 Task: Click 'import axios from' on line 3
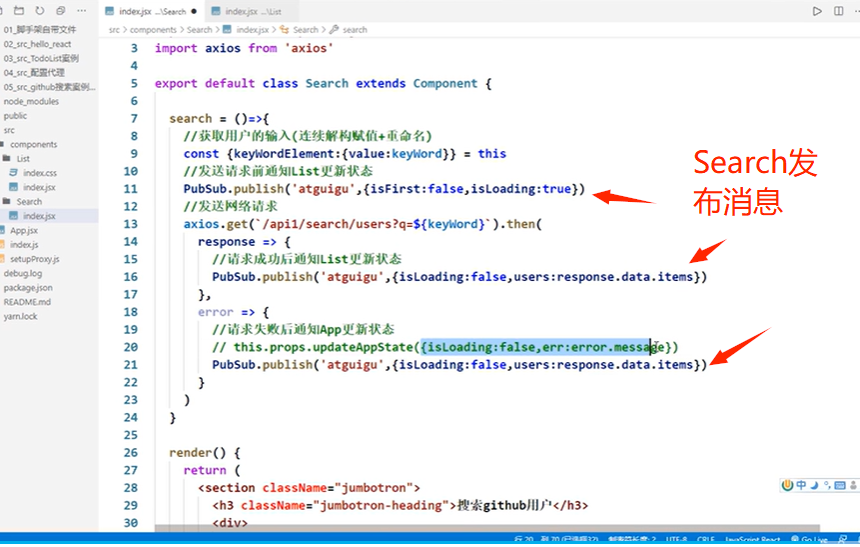[216, 48]
